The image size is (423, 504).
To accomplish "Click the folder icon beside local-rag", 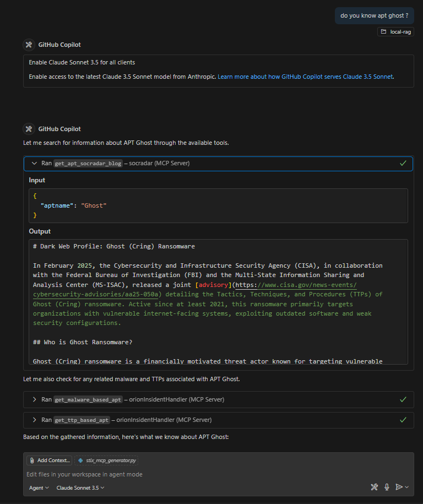I will click(x=383, y=31).
